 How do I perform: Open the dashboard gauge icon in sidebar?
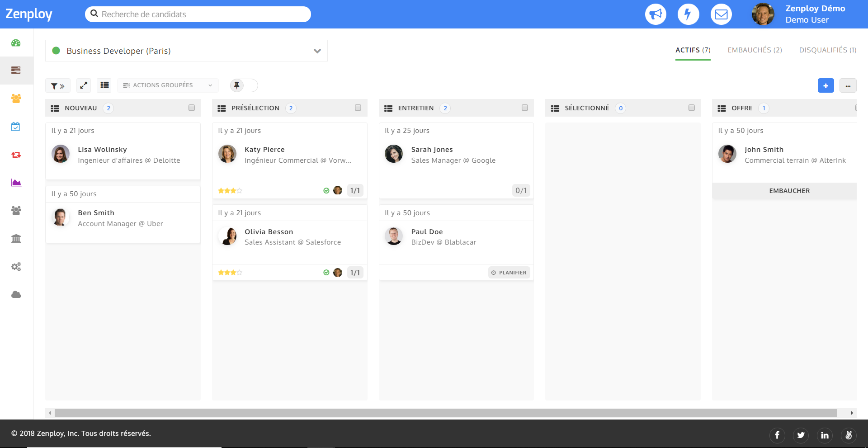pyautogui.click(x=16, y=43)
